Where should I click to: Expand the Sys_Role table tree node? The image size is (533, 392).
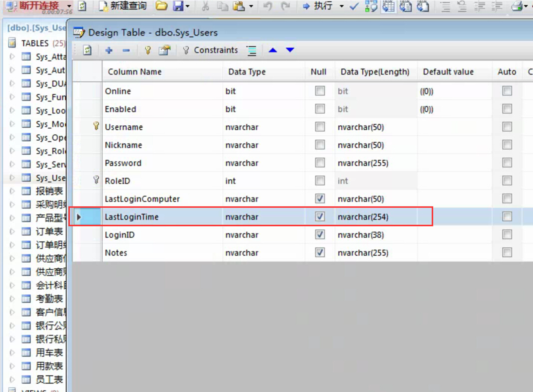pos(12,151)
